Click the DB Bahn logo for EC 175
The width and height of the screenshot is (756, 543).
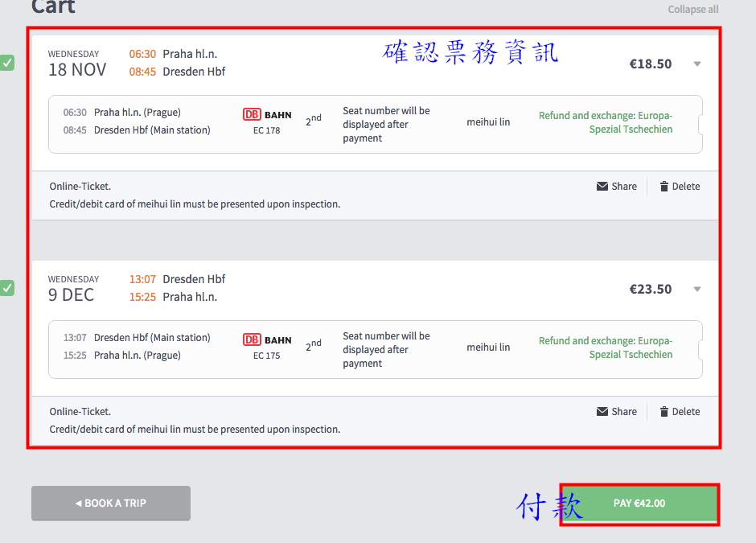point(267,340)
